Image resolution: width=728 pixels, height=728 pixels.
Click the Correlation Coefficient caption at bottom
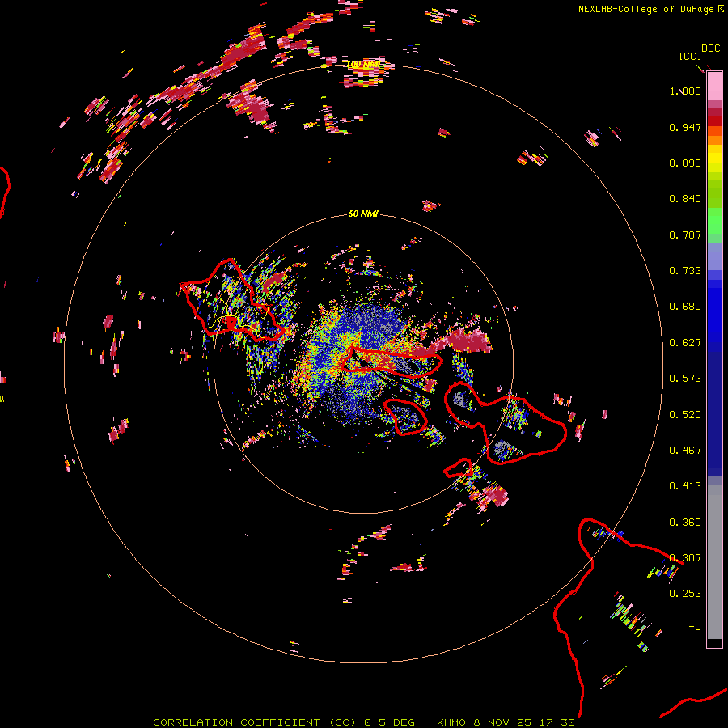click(364, 722)
